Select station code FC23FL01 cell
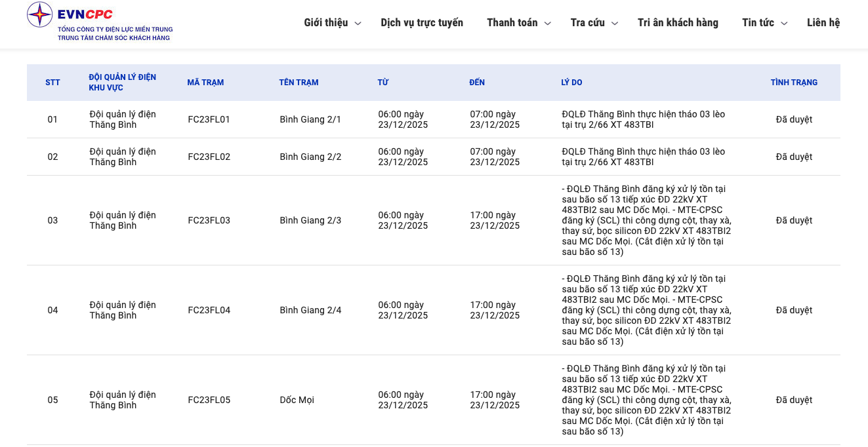The image size is (868, 447). (x=209, y=119)
